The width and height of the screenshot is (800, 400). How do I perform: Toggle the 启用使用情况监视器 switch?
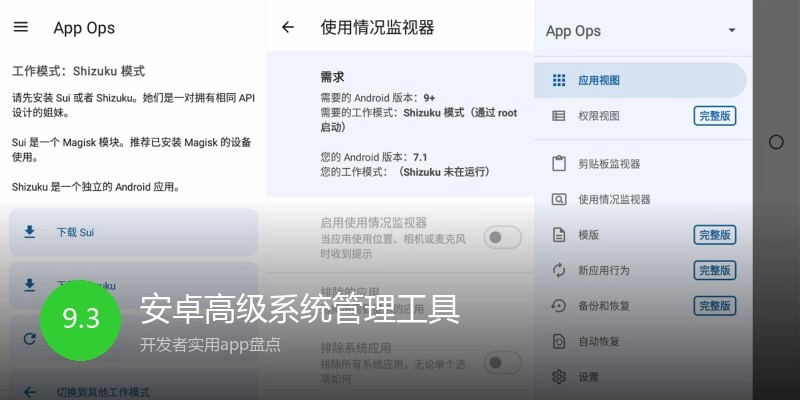coord(502,237)
